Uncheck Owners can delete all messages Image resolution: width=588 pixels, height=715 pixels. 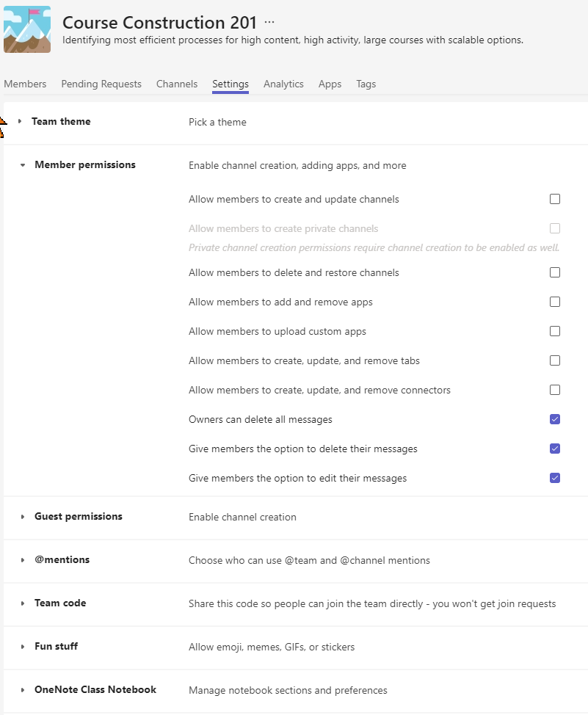coord(555,419)
